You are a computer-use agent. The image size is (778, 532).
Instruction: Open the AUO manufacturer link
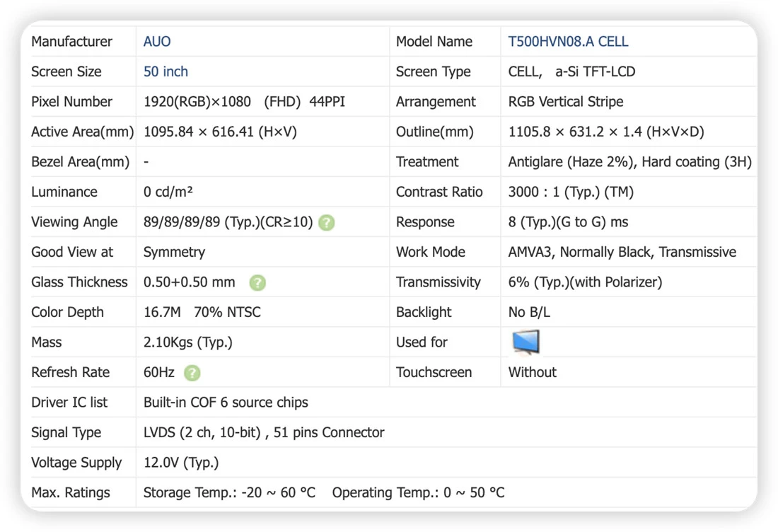click(x=157, y=41)
